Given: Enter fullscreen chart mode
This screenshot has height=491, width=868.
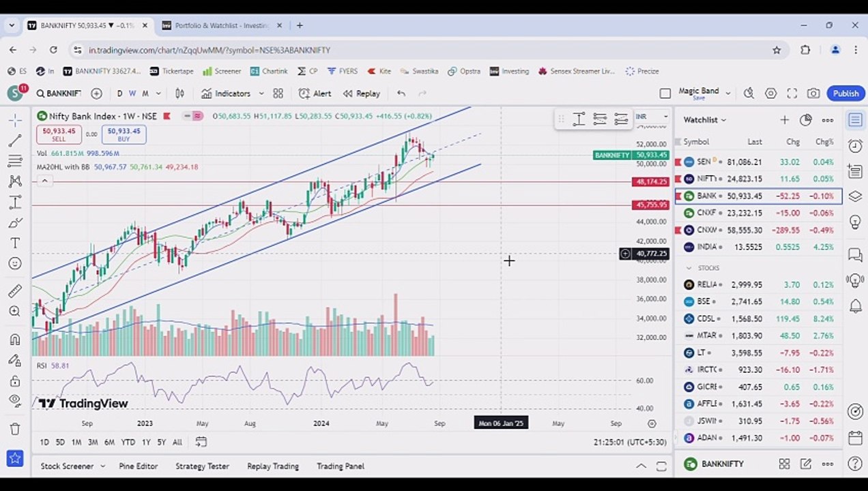Looking at the screenshot, I should pos(792,93).
